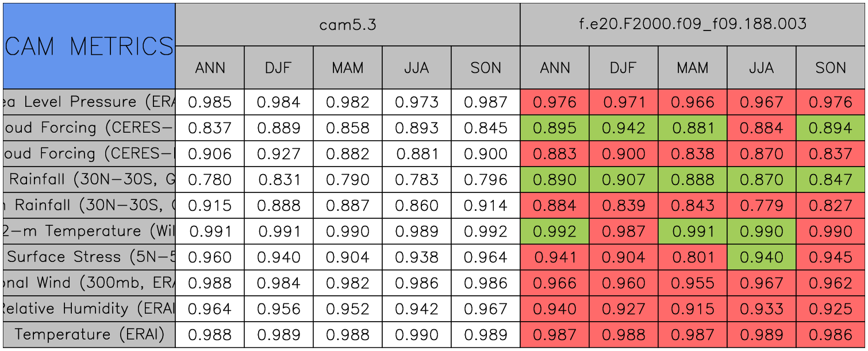Click the Temperature (ERAI) row label
Image resolution: width=868 pixels, height=351 pixels.
(89, 335)
